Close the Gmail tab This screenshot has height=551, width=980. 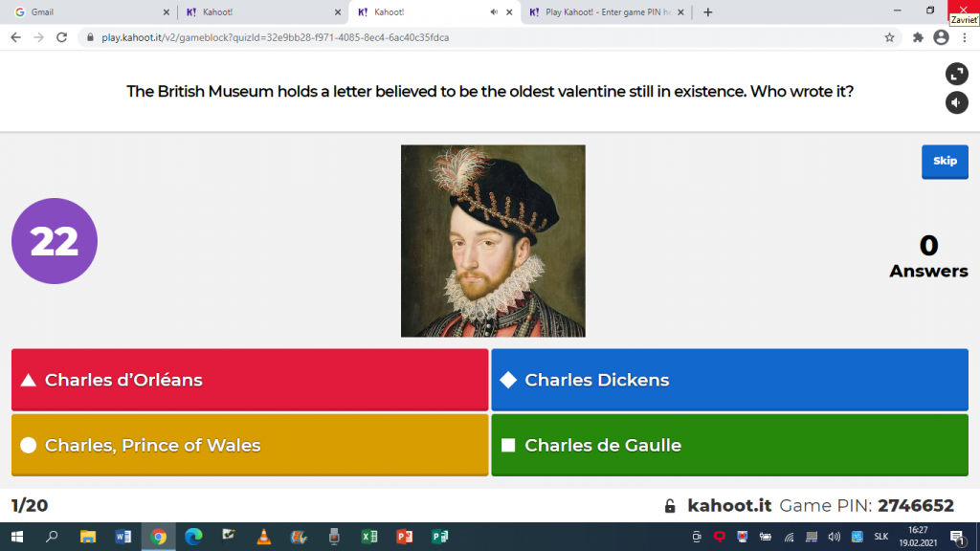(x=166, y=11)
